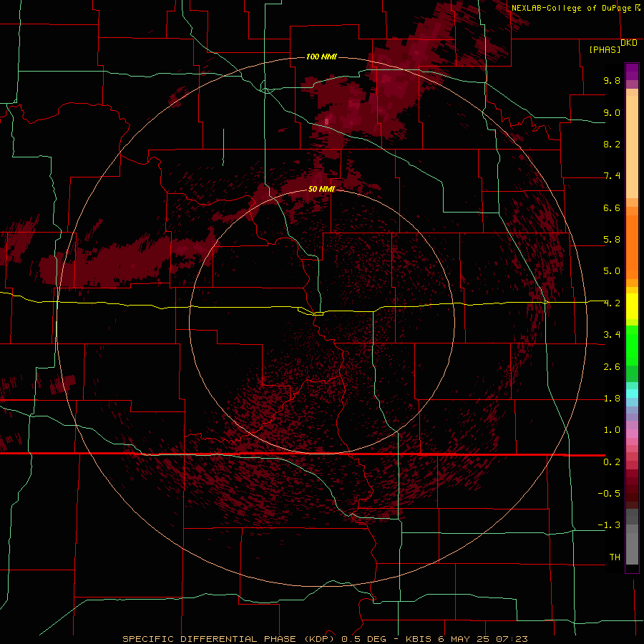Pick the orange band of the color bar
This screenshot has height=644, width=644.
(632, 248)
